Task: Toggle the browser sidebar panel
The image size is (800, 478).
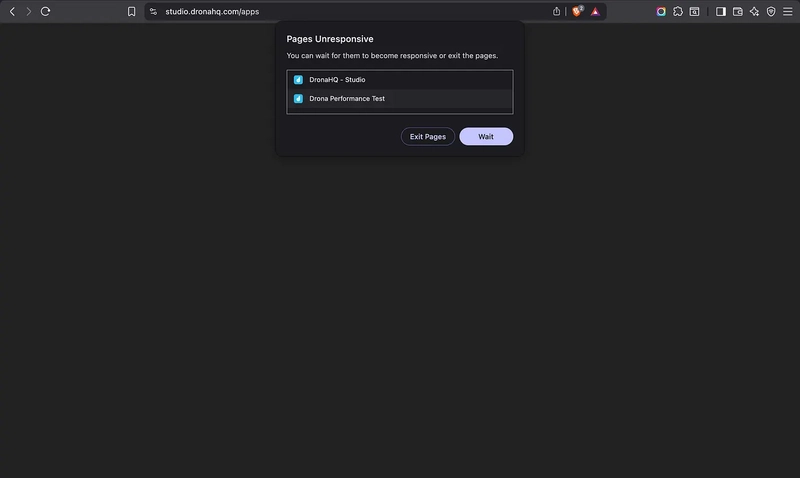Action: pos(720,11)
